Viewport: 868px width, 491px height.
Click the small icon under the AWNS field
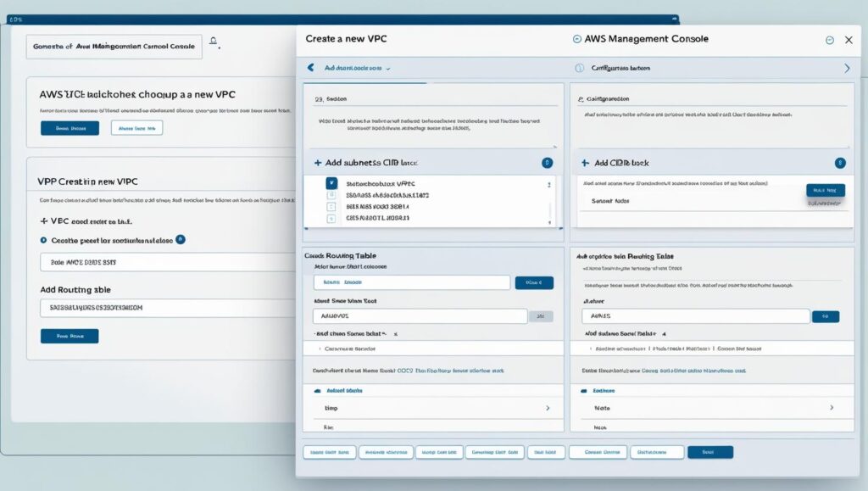pos(665,334)
